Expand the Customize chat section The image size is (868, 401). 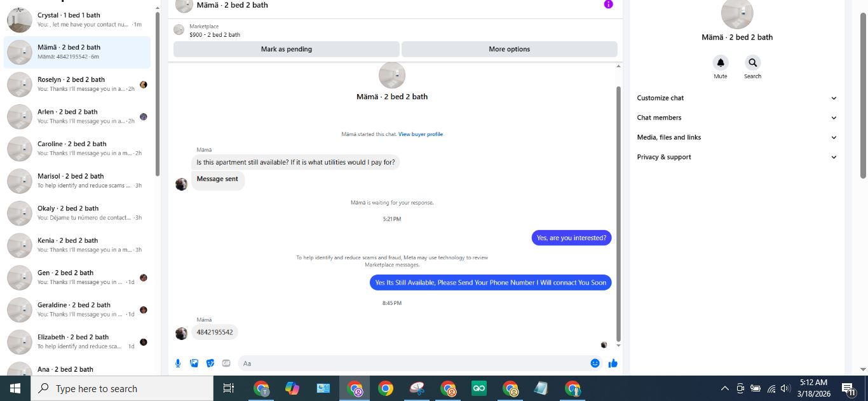tap(737, 98)
